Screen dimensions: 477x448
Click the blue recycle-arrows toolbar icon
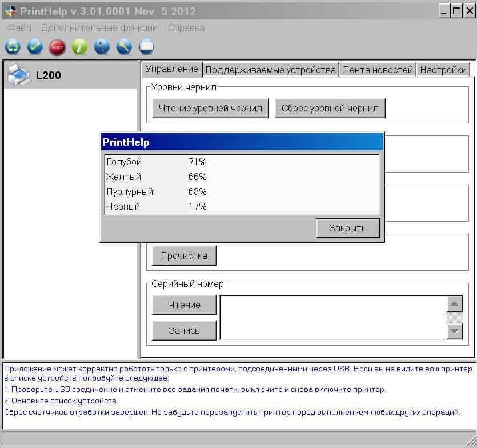point(13,47)
